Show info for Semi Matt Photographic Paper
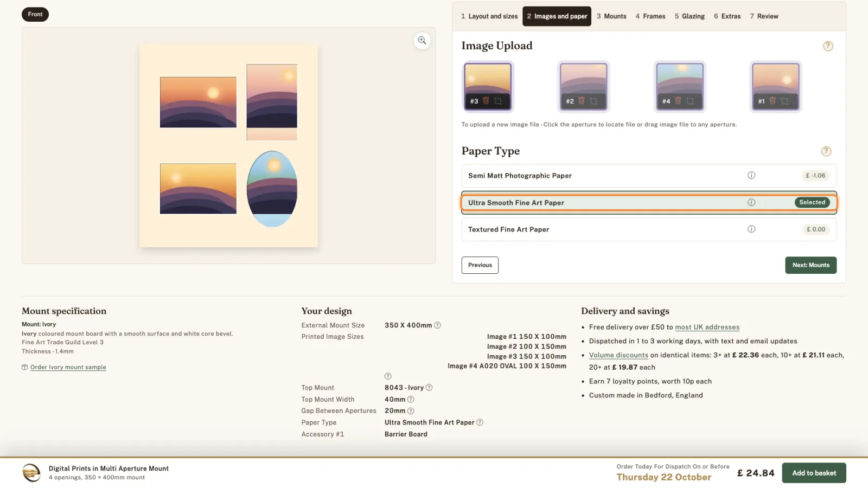The height and width of the screenshot is (488, 868). click(x=751, y=175)
